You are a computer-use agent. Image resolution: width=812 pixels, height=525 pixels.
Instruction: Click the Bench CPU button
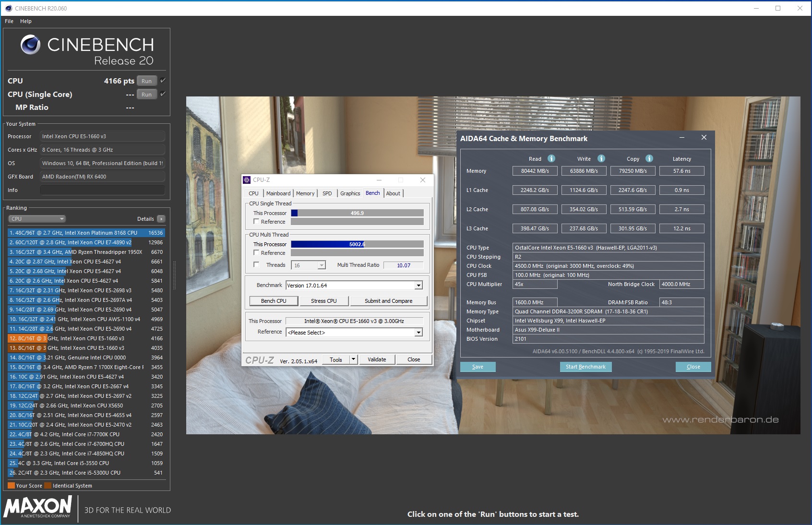[x=274, y=301]
